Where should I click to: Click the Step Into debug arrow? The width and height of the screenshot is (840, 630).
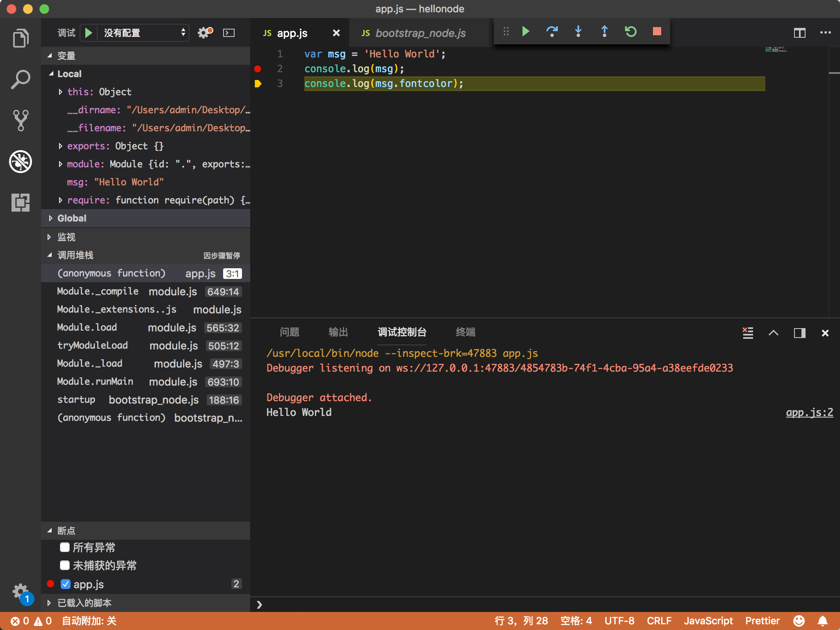[x=578, y=32]
